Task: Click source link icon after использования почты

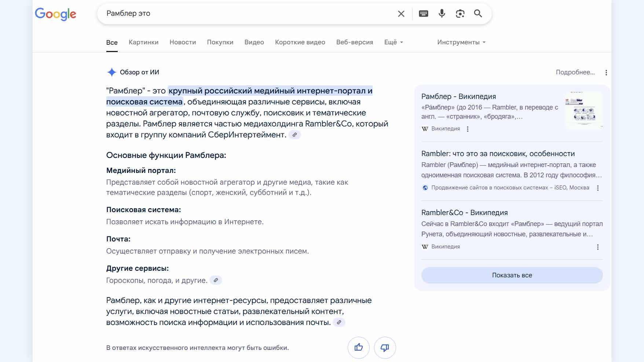Action: tap(339, 322)
